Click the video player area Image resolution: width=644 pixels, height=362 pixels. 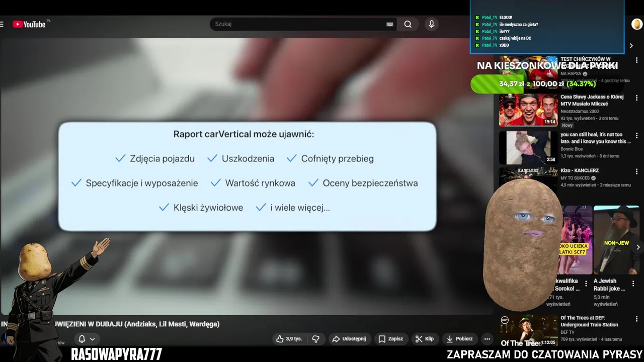247,176
